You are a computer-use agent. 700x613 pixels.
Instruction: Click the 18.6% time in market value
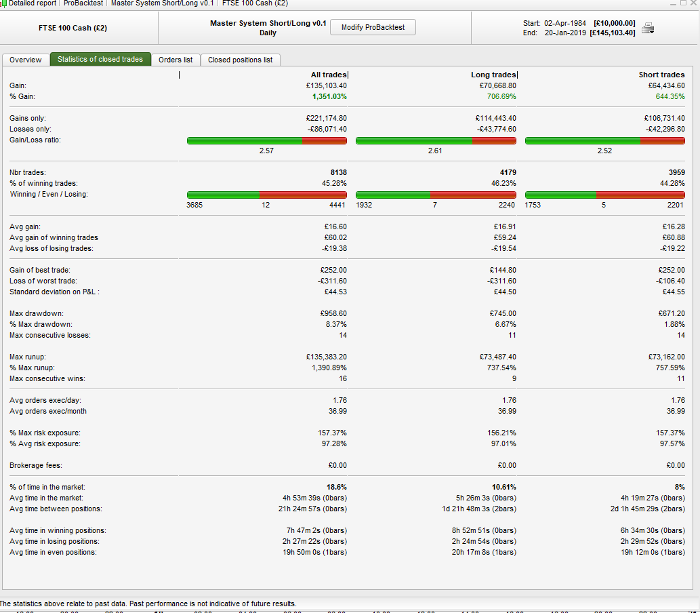coord(337,487)
